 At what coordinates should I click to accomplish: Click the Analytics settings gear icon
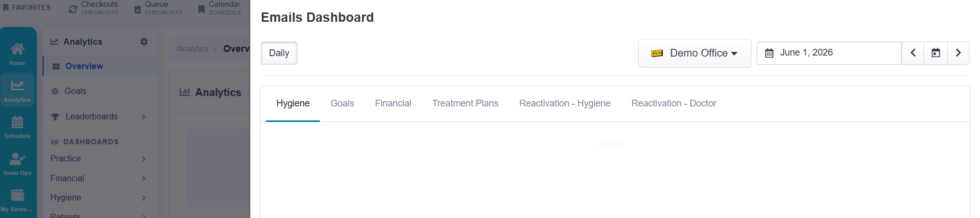(144, 42)
